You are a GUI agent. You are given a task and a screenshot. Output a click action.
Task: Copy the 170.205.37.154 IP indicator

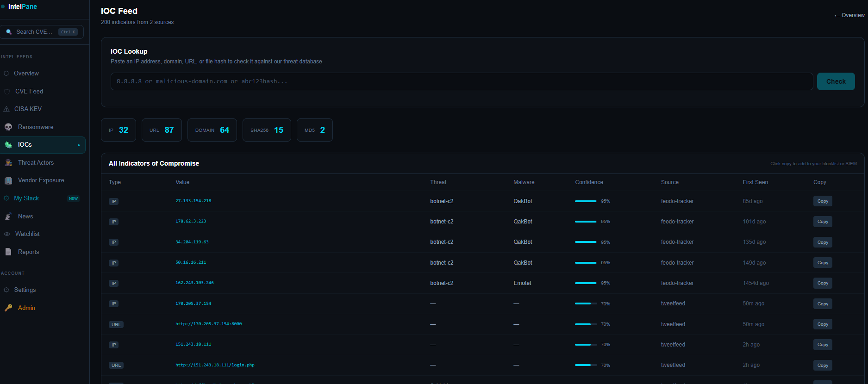pyautogui.click(x=823, y=304)
